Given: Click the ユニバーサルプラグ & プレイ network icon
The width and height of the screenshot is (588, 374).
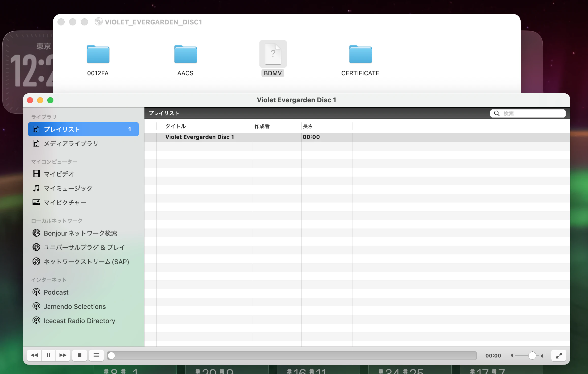Looking at the screenshot, I should [x=36, y=247].
